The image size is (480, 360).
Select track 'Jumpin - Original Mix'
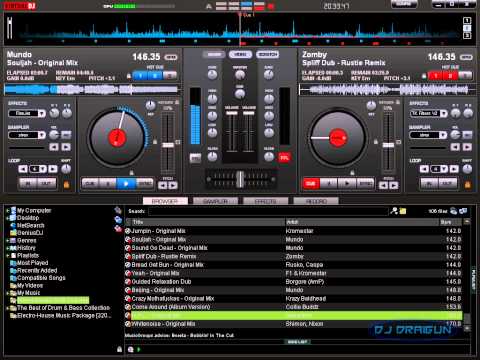(293, 231)
